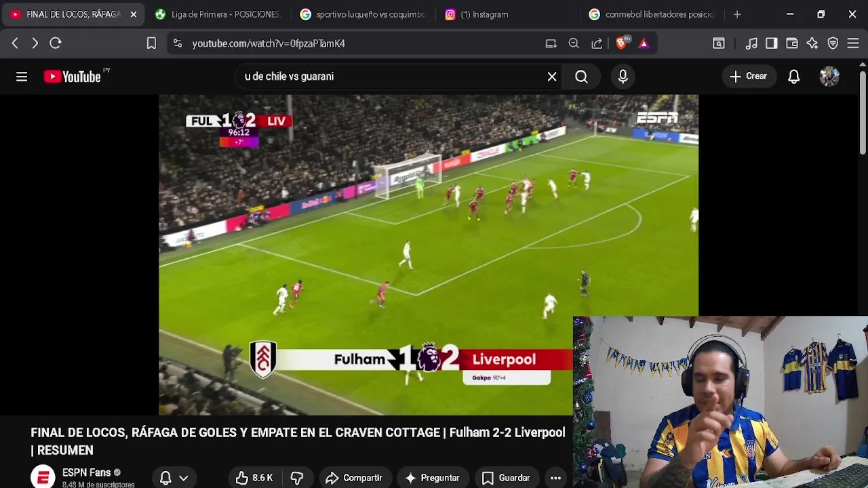
Task: Open YouTube notifications bell
Action: click(794, 77)
